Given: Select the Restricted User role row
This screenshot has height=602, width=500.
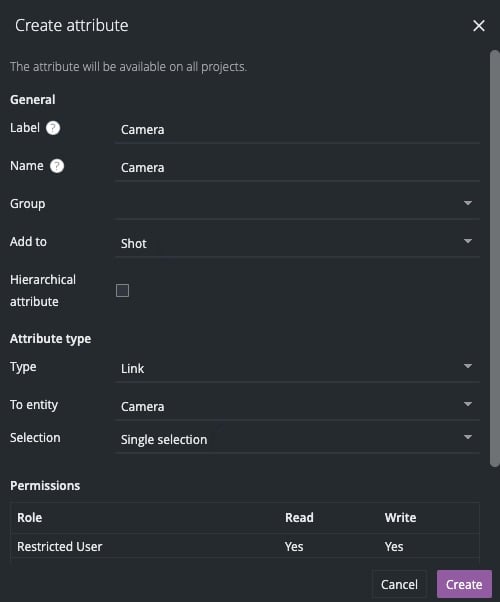Looking at the screenshot, I should (x=245, y=546).
